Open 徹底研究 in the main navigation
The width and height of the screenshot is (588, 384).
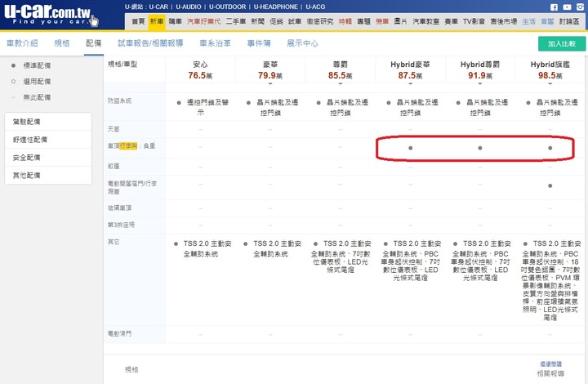320,21
